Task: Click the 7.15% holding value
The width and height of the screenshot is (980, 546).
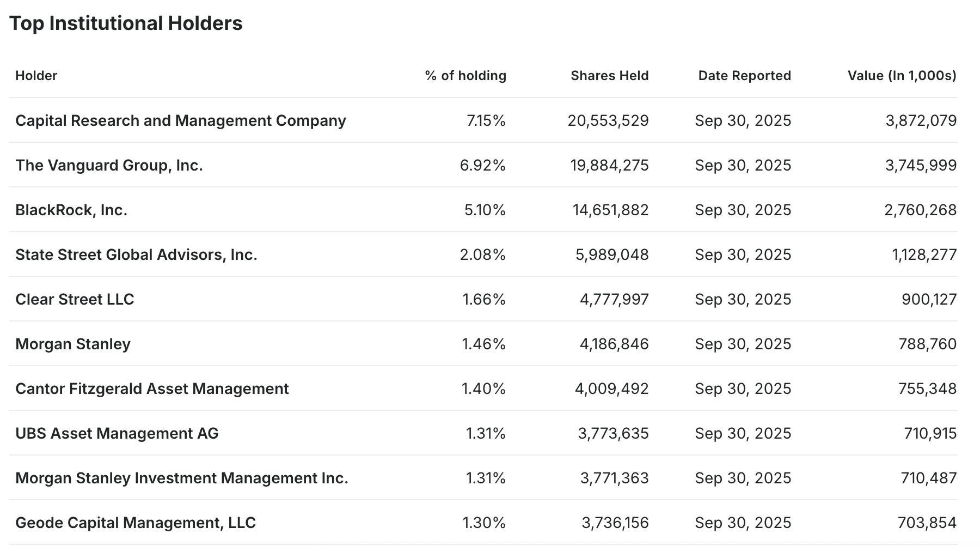Action: [486, 120]
